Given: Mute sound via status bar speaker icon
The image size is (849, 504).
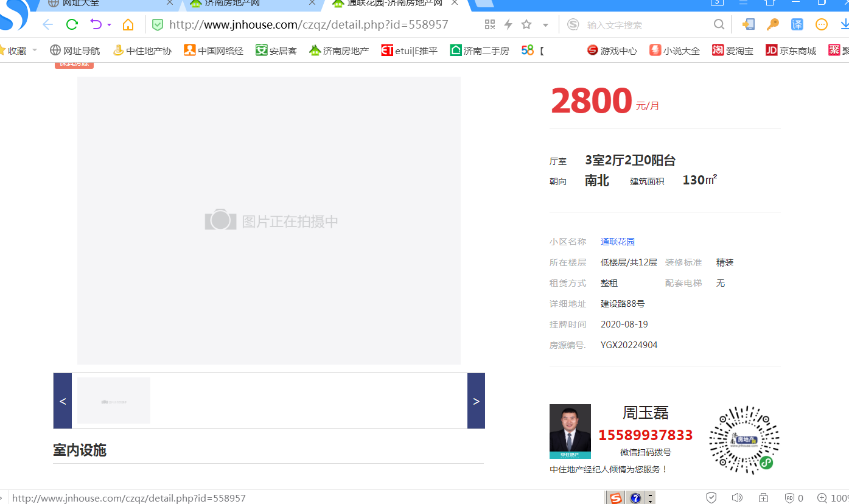Looking at the screenshot, I should coord(737,498).
